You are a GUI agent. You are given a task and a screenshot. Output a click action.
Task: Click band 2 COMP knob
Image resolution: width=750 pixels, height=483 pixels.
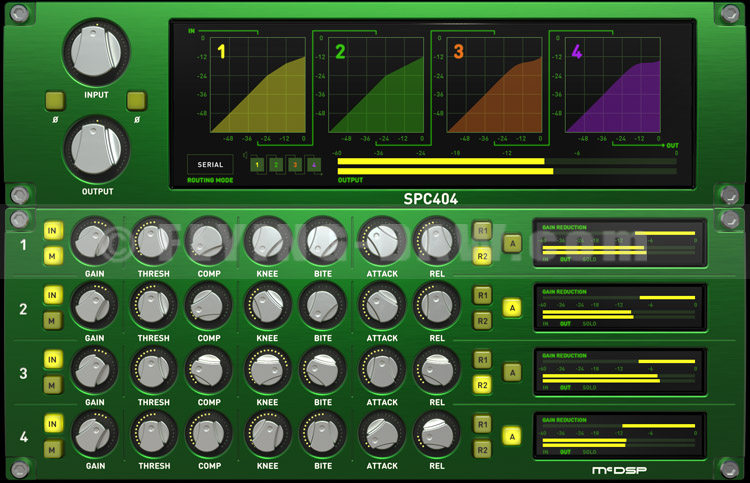[x=209, y=306]
